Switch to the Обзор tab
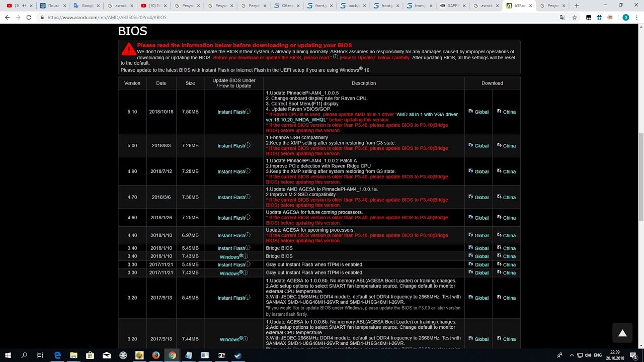The width and height of the screenshot is (644, 362). pos(287,6)
